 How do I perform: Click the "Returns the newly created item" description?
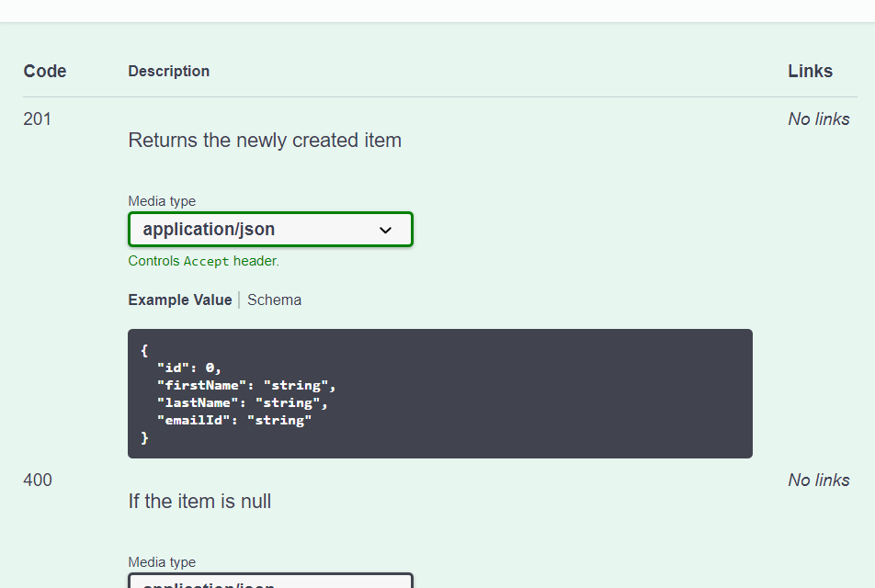tap(265, 141)
